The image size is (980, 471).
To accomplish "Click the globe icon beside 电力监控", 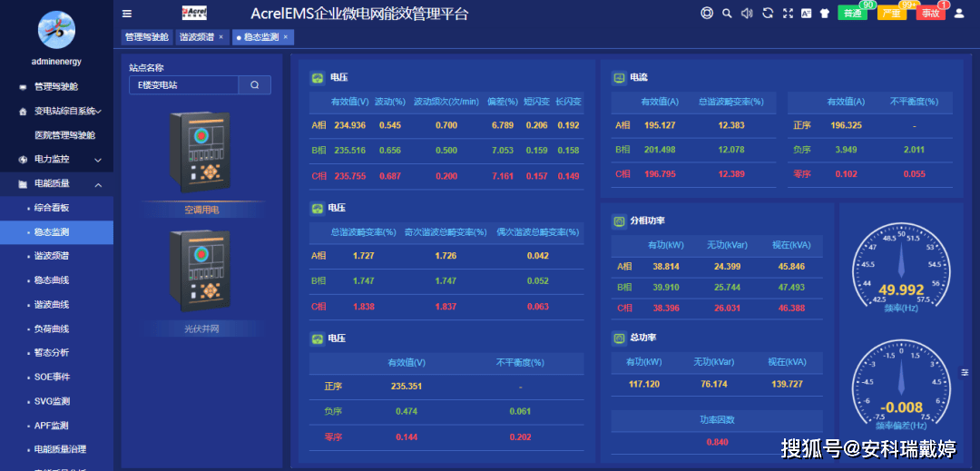I will pyautogui.click(x=23, y=160).
